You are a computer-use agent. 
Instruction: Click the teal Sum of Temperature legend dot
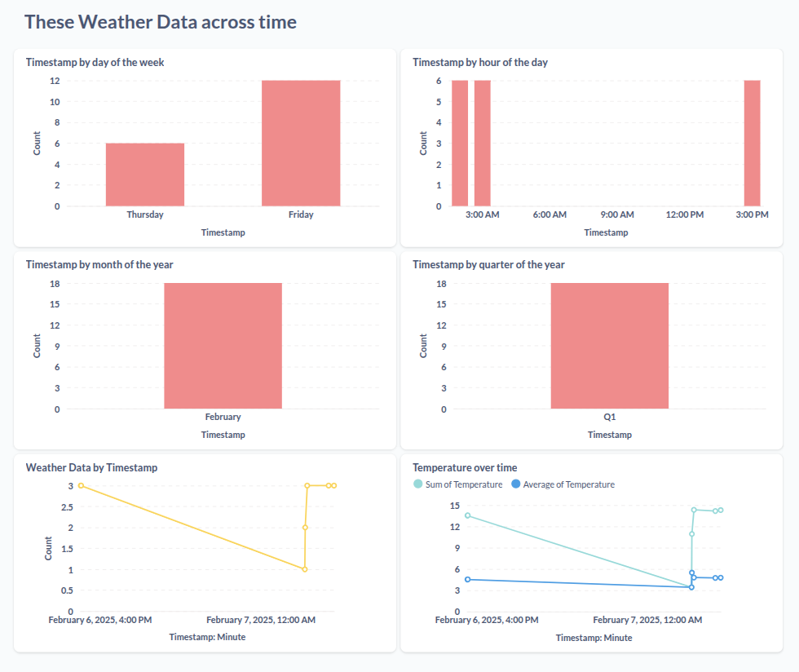point(418,484)
